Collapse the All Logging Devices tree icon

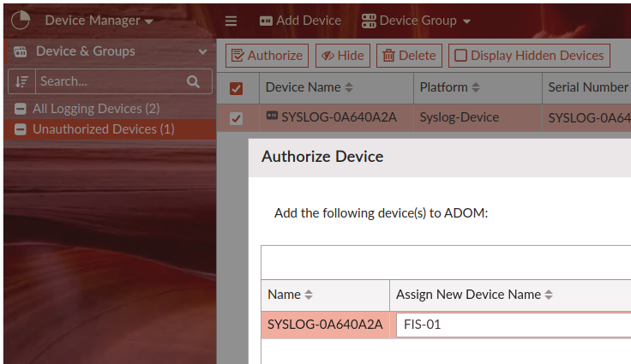(21, 109)
